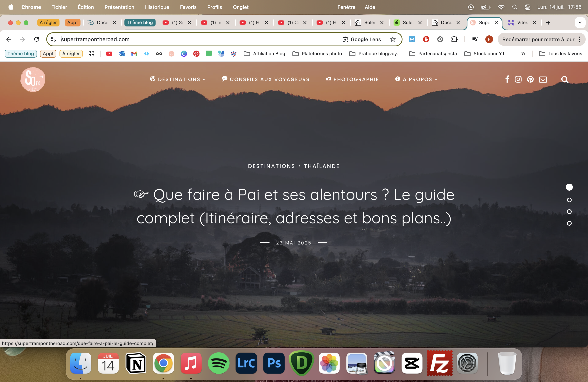Open the Favoris menu in the menu bar
Screen dimensions: 588x382
coord(188,7)
